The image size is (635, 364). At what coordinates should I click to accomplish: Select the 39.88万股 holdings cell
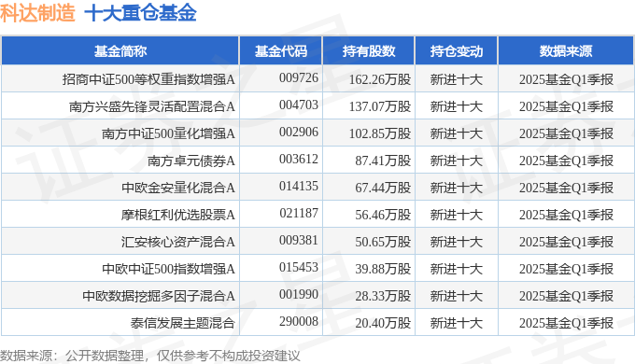(x=383, y=269)
